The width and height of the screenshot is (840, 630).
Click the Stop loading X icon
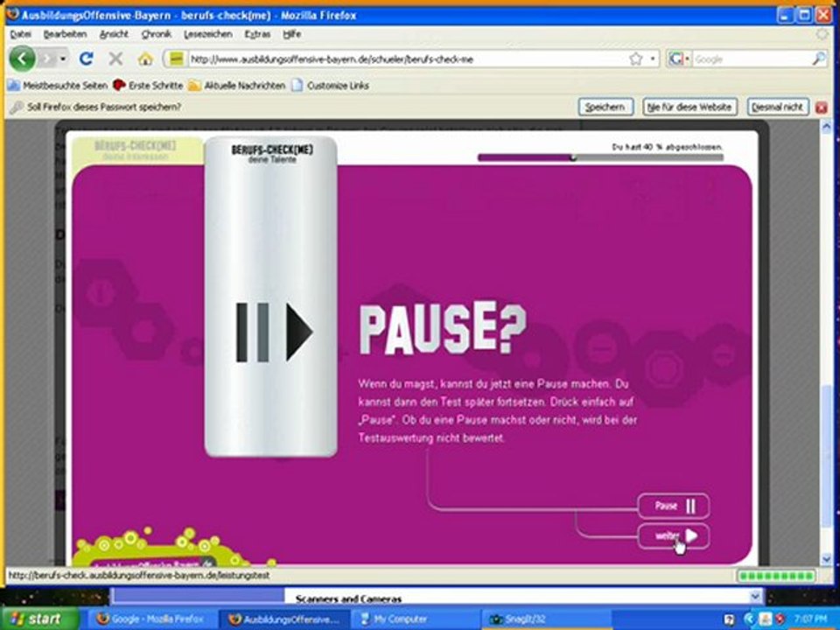point(115,59)
